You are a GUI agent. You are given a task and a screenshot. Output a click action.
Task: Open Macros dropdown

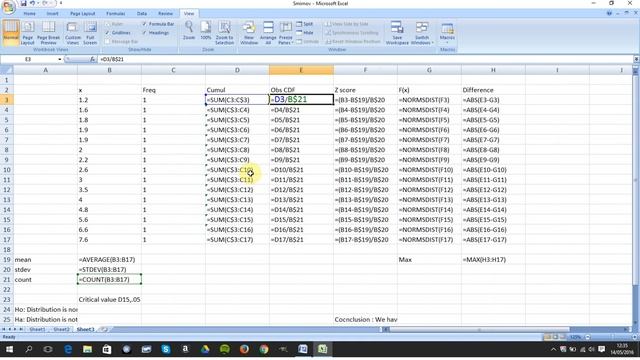point(447,33)
